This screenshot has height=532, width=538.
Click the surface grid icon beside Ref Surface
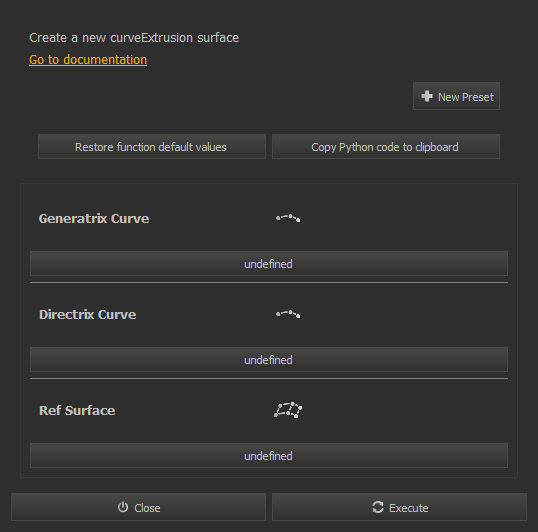click(x=288, y=410)
